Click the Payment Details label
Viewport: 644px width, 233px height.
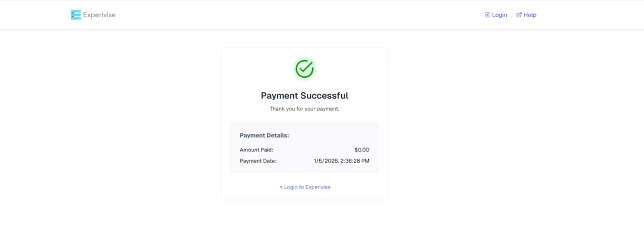click(x=264, y=135)
